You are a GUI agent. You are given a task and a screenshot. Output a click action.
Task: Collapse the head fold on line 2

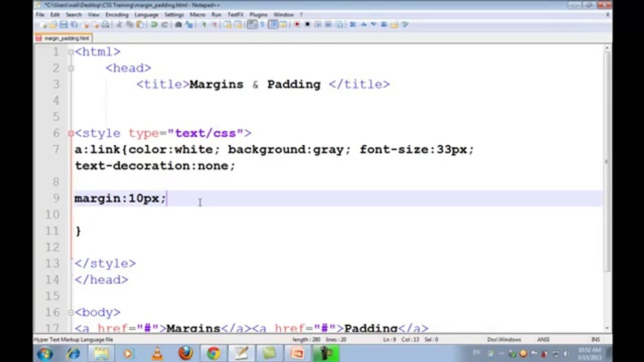pos(71,68)
